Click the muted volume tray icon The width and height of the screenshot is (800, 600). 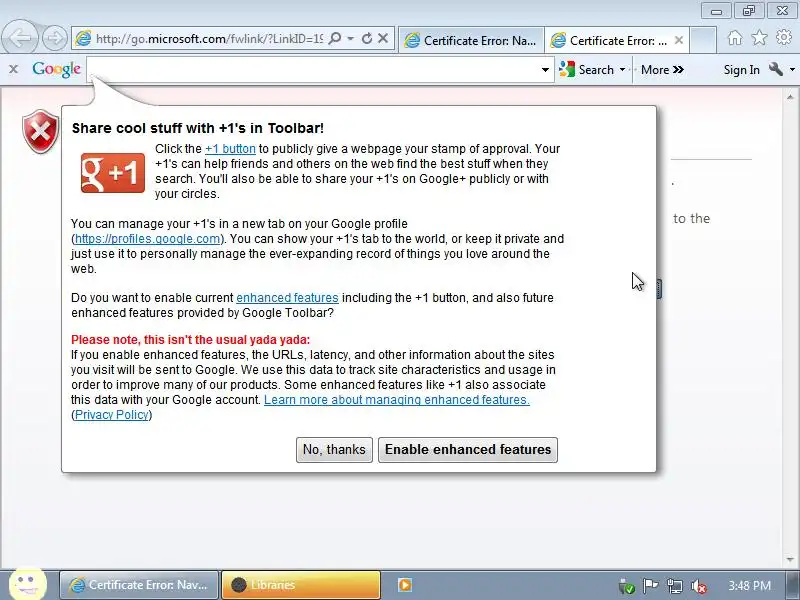click(698, 586)
